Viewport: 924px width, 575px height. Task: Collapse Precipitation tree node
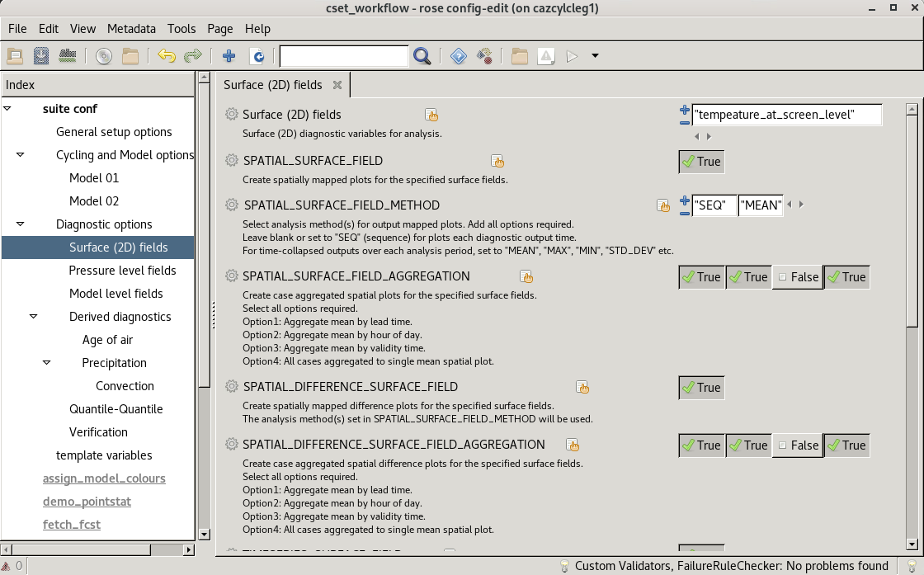click(46, 362)
